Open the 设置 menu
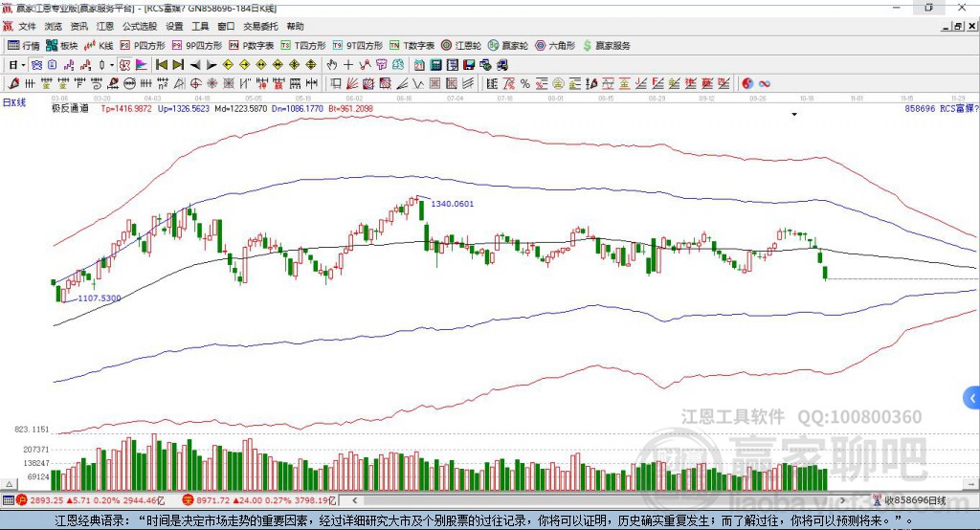The height and width of the screenshot is (530, 980). [x=174, y=26]
